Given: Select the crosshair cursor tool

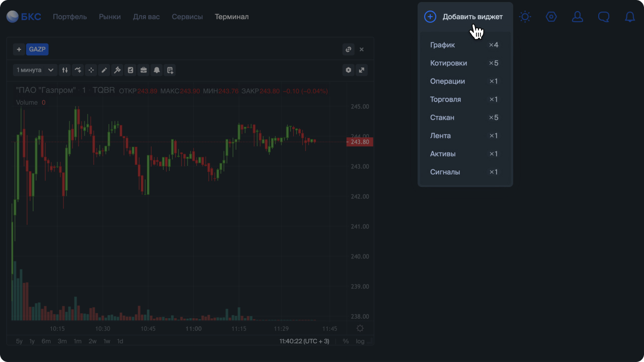Looking at the screenshot, I should pos(91,70).
